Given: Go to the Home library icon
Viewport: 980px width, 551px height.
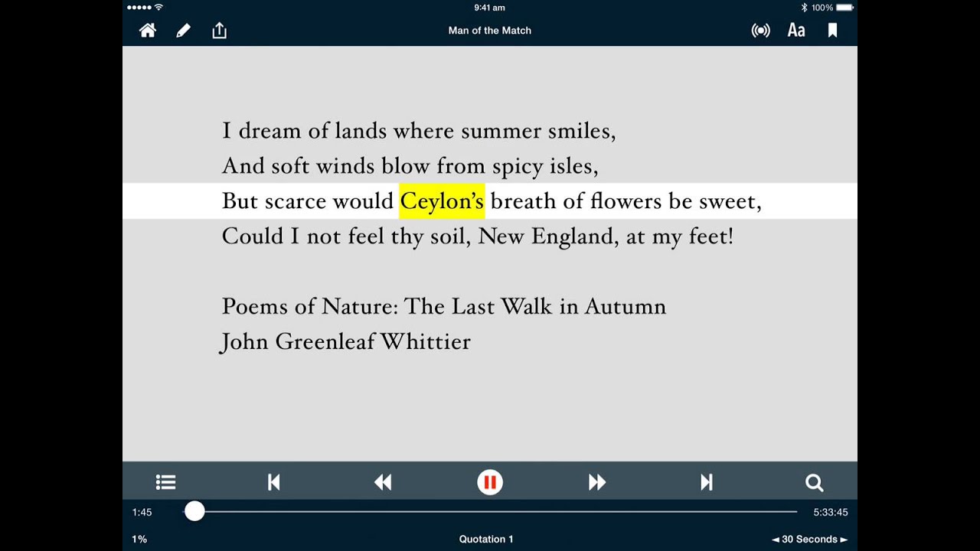Looking at the screenshot, I should pyautogui.click(x=148, y=31).
